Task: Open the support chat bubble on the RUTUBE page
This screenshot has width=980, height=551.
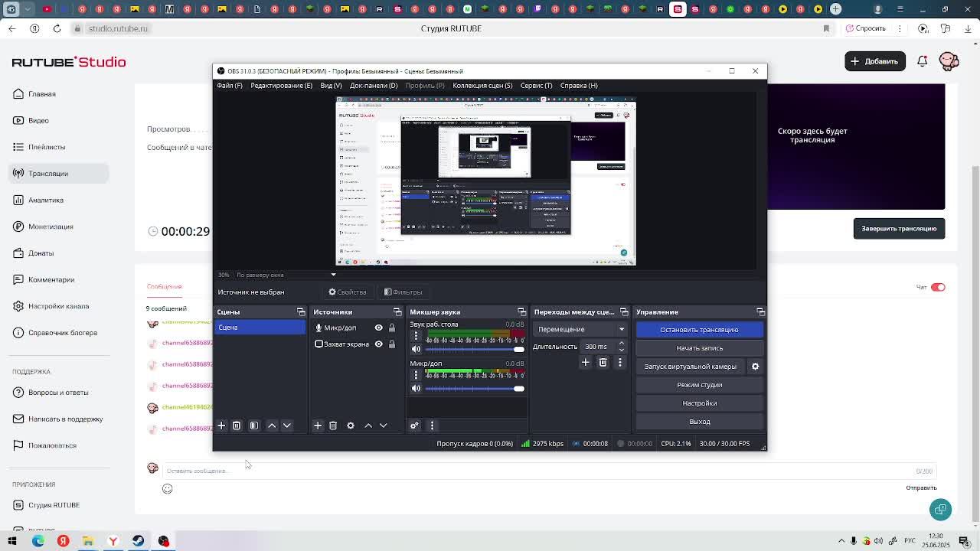Action: (940, 509)
